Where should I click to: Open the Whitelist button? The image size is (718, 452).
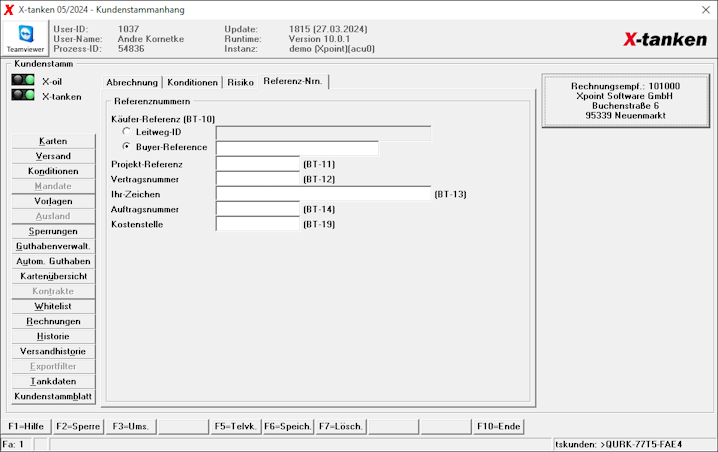pyautogui.click(x=53, y=306)
